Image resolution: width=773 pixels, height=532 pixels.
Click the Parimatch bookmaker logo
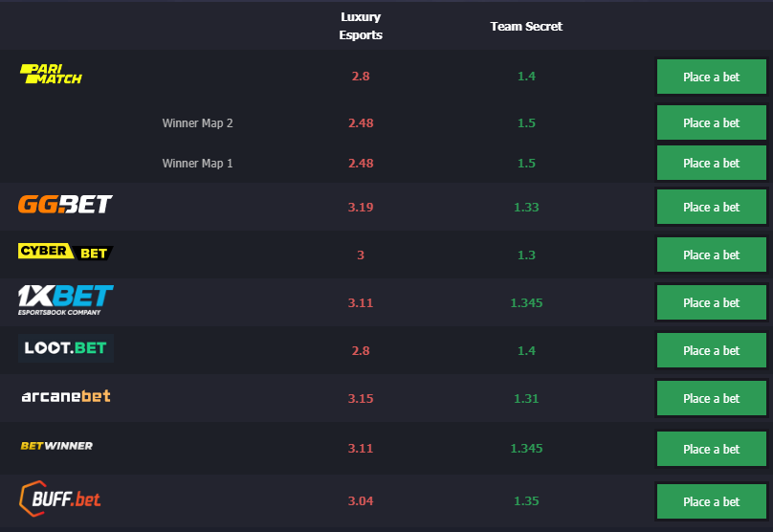pos(51,74)
